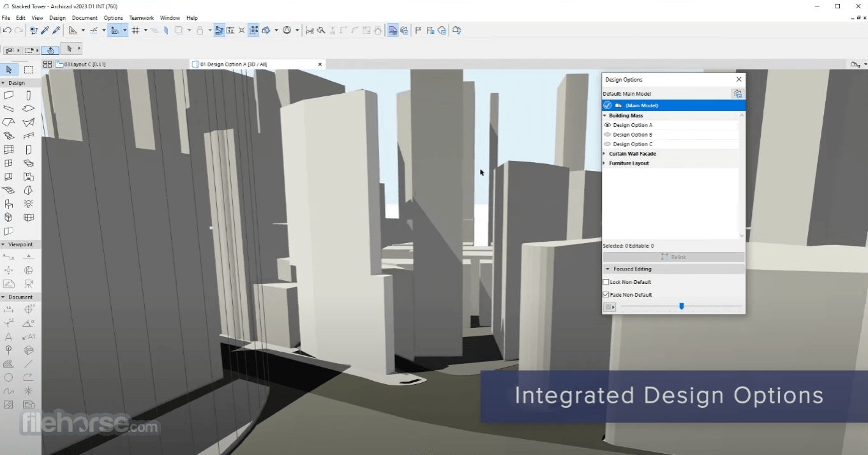Select the Lamp tool
Screen dimensions: 868x455
pyautogui.click(x=29, y=204)
